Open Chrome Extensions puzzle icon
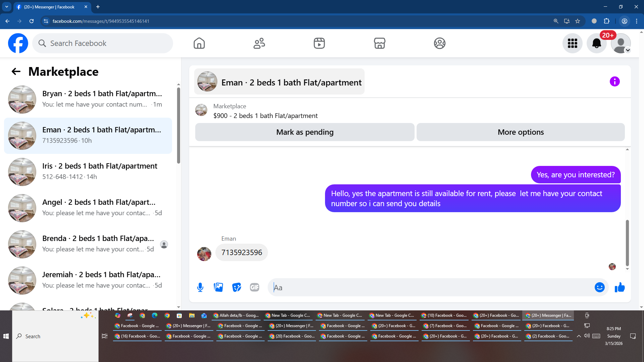Screen dimensions: 644x362 [x=606, y=21]
